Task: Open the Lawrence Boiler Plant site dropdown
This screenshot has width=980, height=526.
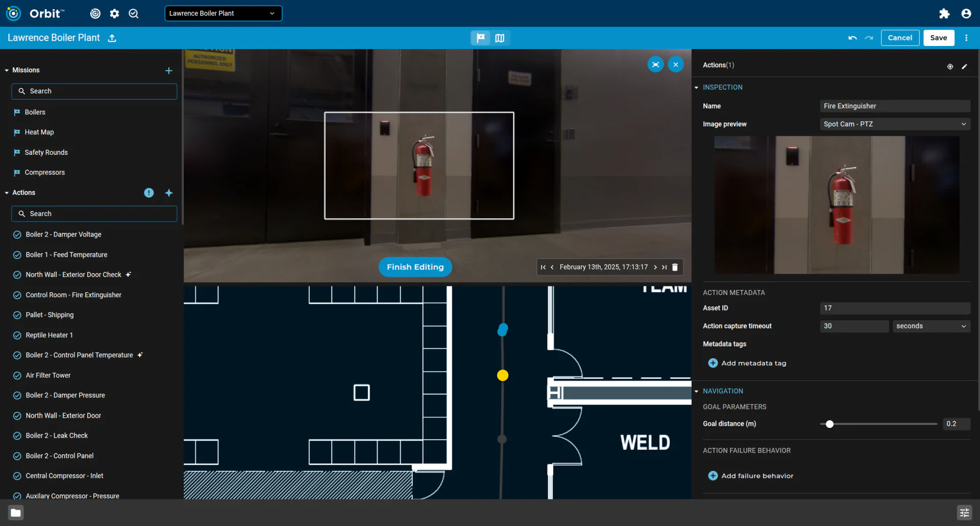Action: 223,13
